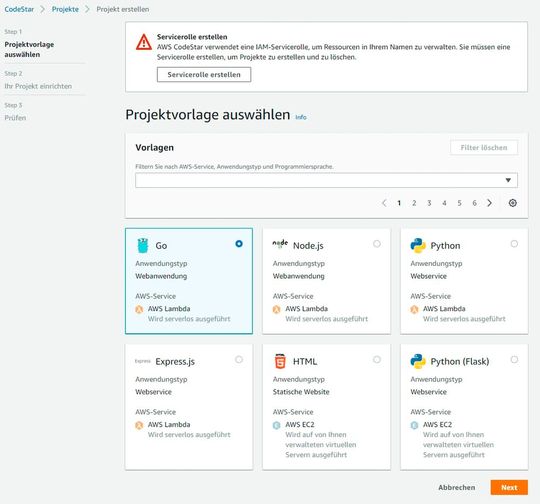Select the HTML template radio button
The width and height of the screenshot is (540, 504).
(377, 359)
